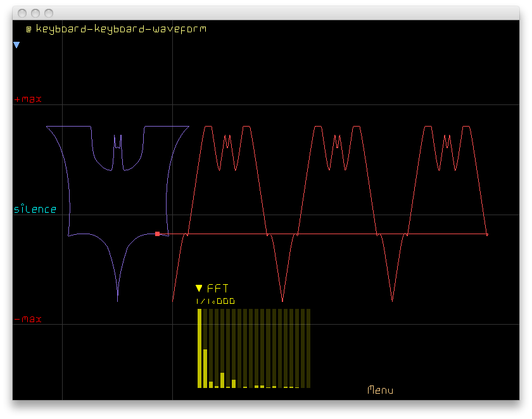Click the small endpoint marker of red line
532x419 pixels.
click(487, 234)
